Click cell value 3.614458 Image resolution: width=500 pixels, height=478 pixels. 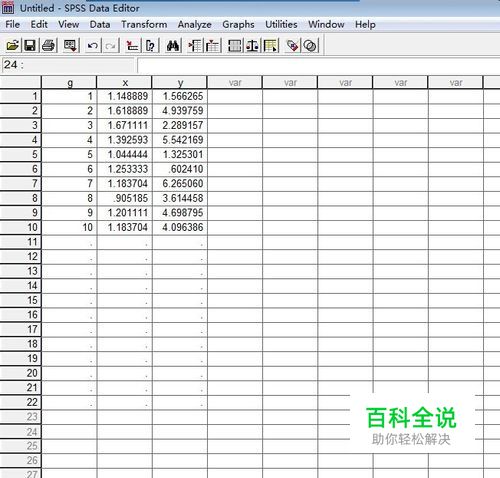pos(180,198)
